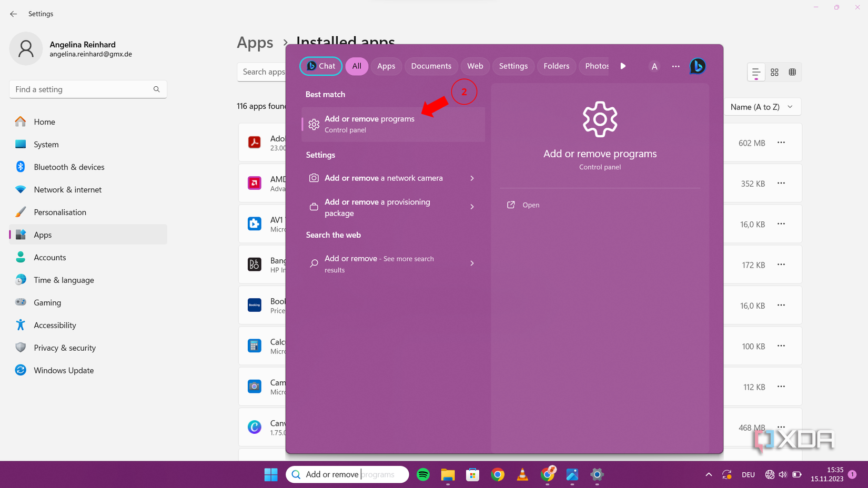Open the clock and date in taskbar
868x488 pixels.
click(x=826, y=474)
